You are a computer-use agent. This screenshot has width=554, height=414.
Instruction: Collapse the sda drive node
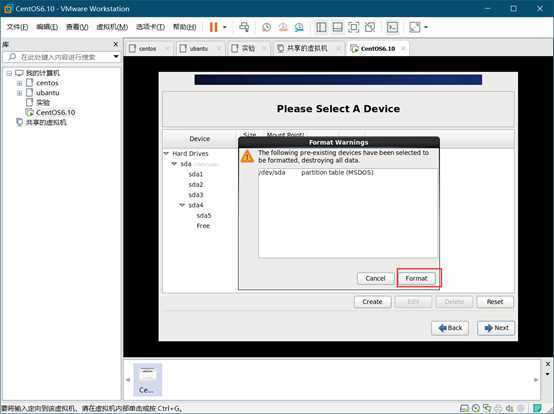(x=174, y=164)
